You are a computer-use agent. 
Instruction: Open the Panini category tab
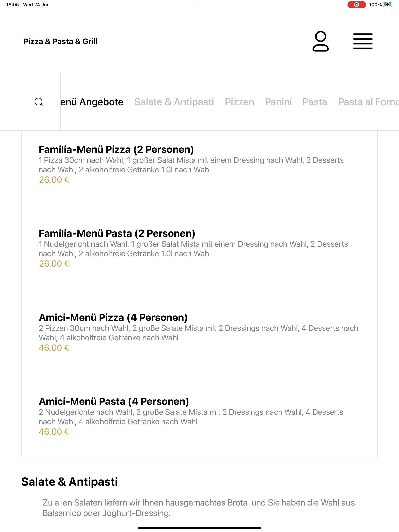pyautogui.click(x=278, y=102)
